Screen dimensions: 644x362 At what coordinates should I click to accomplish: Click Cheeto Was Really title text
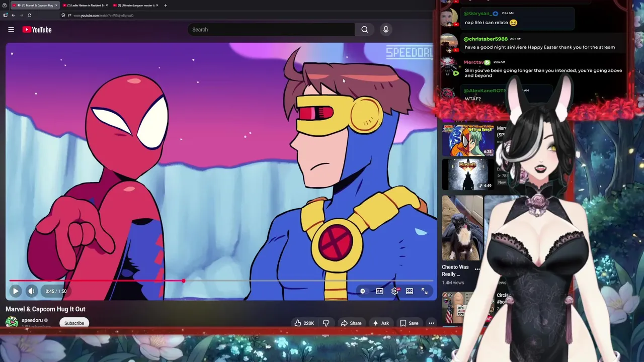455,270
